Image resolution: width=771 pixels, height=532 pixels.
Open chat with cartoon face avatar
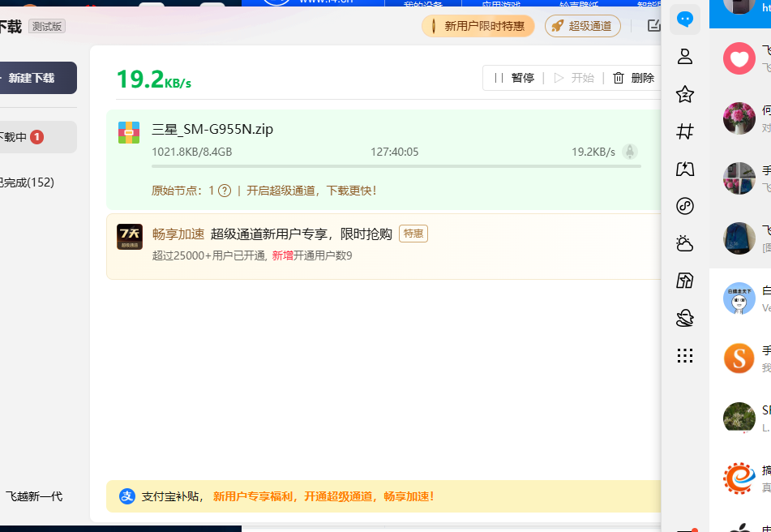click(739, 298)
